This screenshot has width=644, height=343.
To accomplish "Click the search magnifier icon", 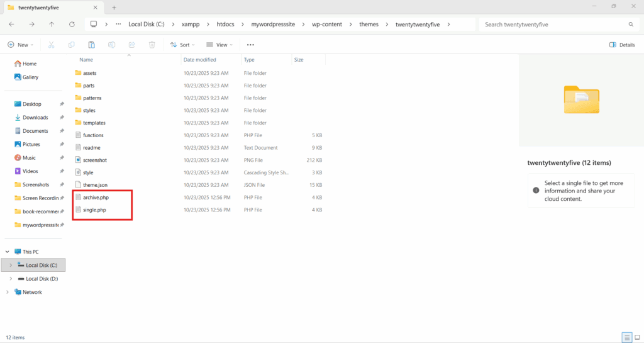I will click(631, 25).
